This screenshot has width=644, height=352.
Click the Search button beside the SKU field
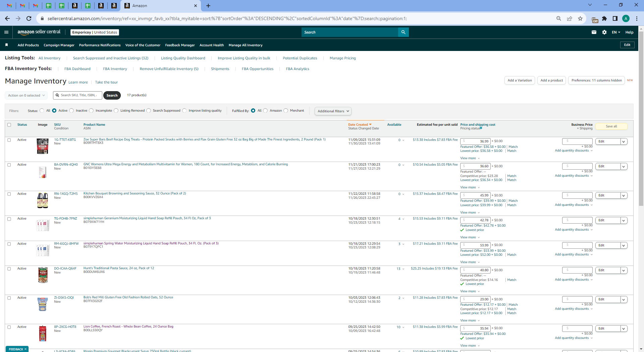112,96
